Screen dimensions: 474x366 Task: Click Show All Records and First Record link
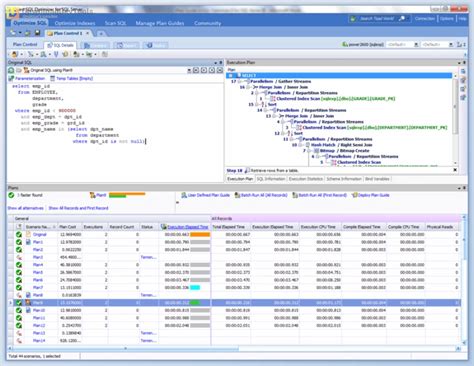[78, 208]
